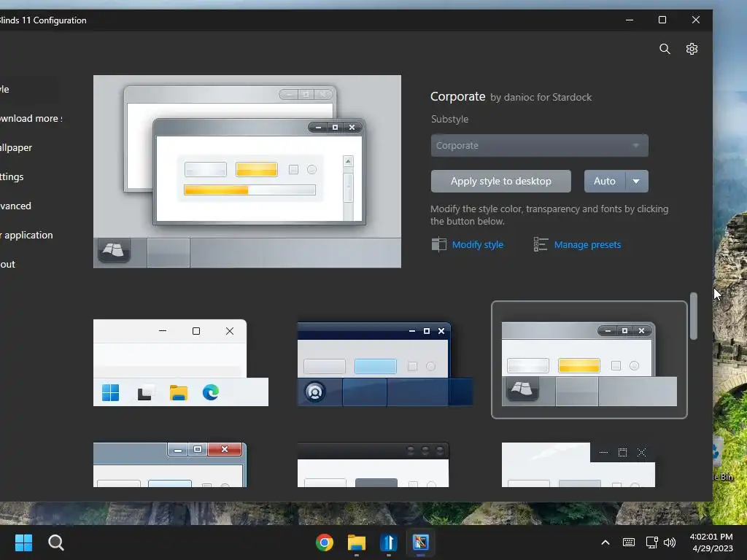Choose the style thumbnail with red close button
This screenshot has width=747, height=560.
tap(170, 464)
